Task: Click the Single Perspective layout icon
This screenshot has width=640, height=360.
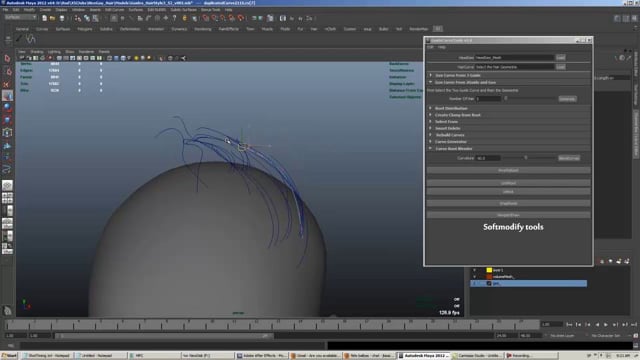Action: coord(7,186)
